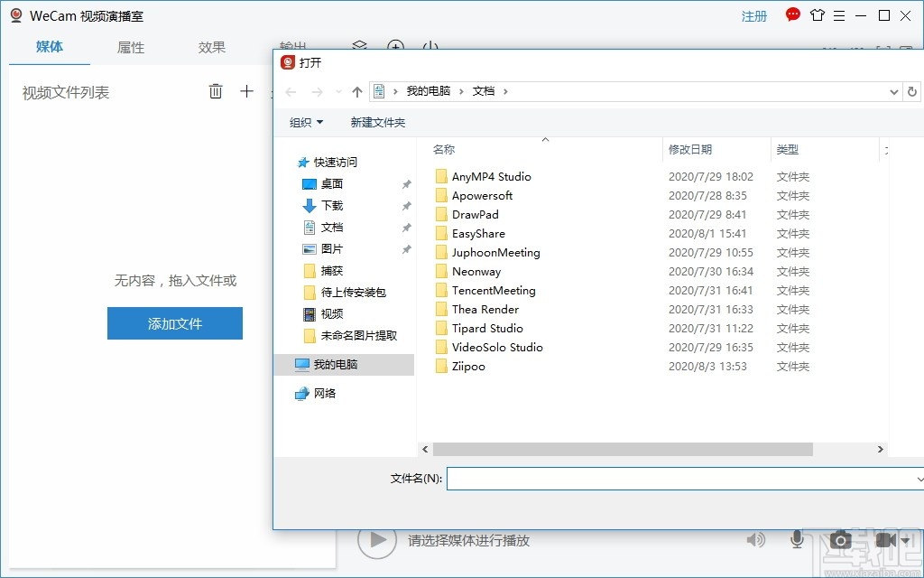Open the recording options dropdown arrow
The image size is (924, 578).
click(x=905, y=539)
